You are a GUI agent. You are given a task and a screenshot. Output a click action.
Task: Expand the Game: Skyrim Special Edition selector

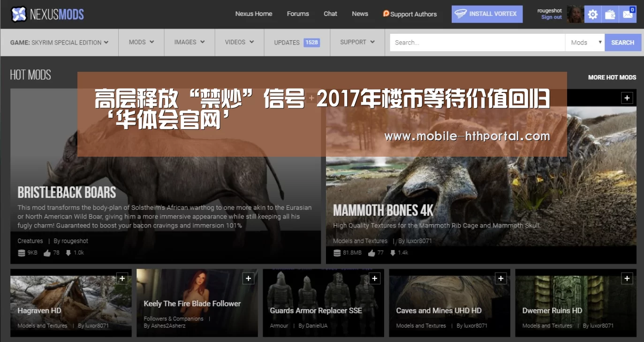pyautogui.click(x=60, y=42)
